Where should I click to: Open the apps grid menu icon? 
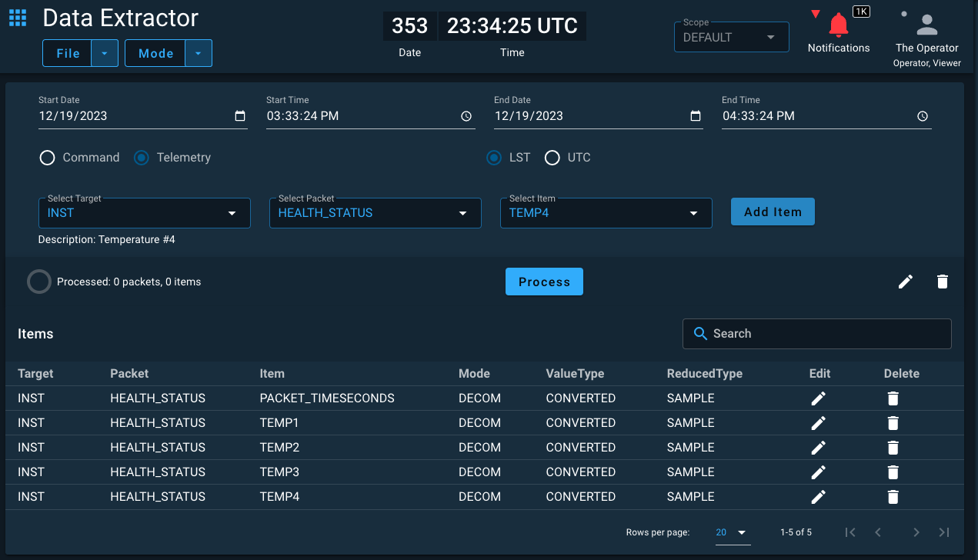tap(18, 18)
